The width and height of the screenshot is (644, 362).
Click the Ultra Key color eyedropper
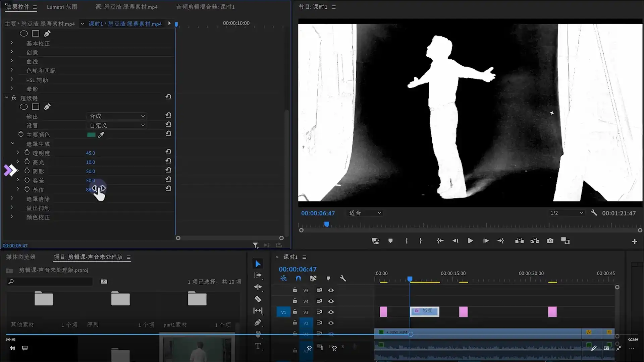[101, 135]
